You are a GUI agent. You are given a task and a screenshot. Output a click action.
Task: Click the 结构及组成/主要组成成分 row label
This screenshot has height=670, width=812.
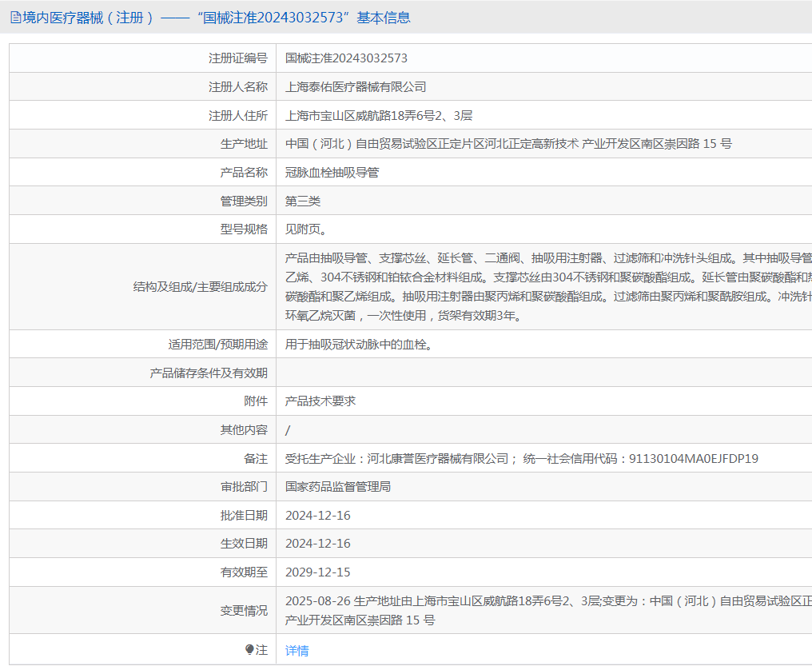coord(201,286)
